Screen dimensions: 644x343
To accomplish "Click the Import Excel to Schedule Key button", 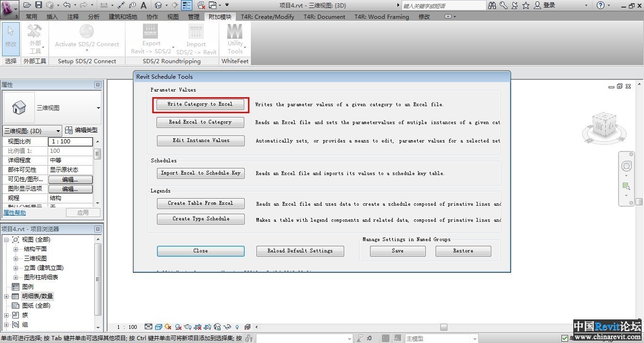I will coord(201,173).
